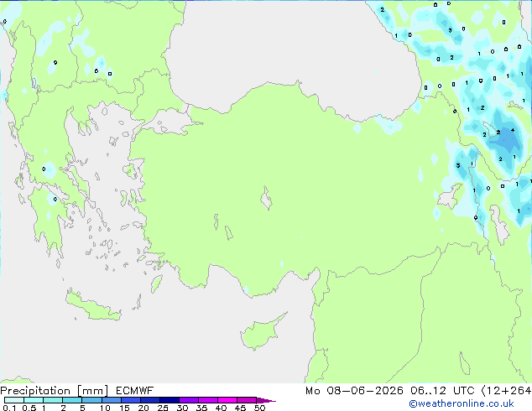
Task: Click the weatheronline.co.uk link
Action: tap(462, 403)
